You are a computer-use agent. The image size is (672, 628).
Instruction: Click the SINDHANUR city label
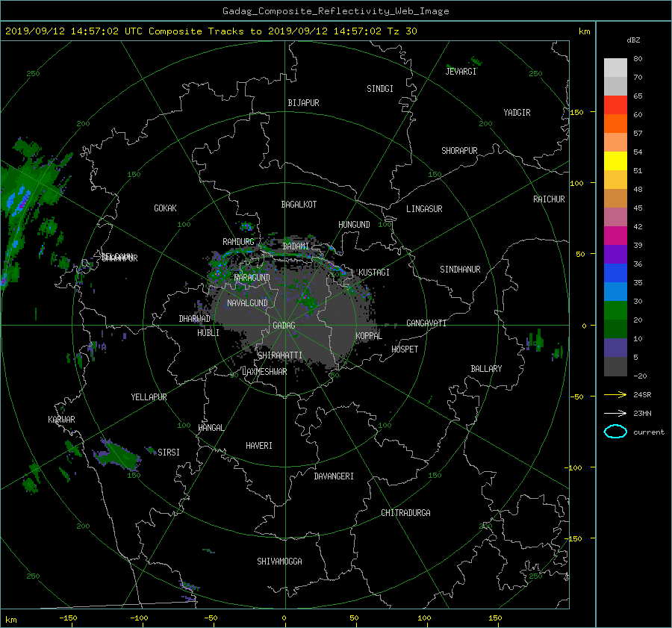pos(460,270)
